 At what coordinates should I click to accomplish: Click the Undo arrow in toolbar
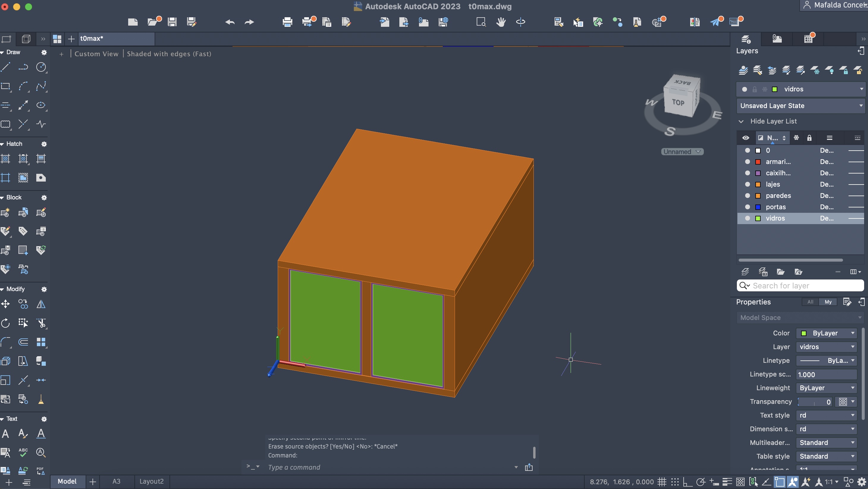click(x=230, y=22)
